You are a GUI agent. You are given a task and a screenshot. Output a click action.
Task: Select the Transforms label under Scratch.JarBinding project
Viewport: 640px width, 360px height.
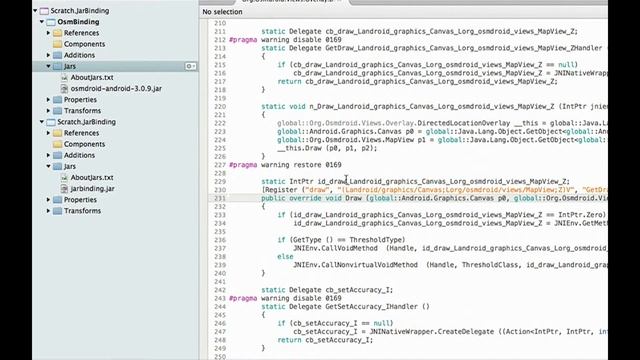pos(82,211)
